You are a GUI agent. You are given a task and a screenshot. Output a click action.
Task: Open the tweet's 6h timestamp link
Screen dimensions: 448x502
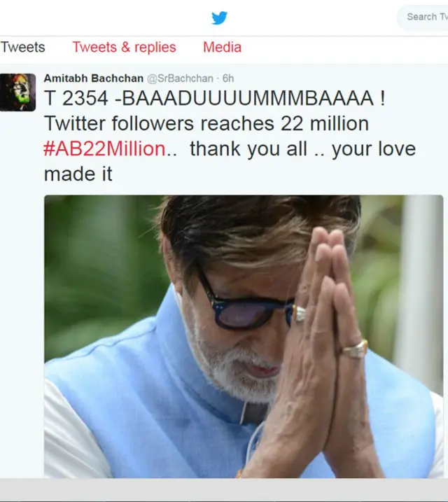coord(227,78)
